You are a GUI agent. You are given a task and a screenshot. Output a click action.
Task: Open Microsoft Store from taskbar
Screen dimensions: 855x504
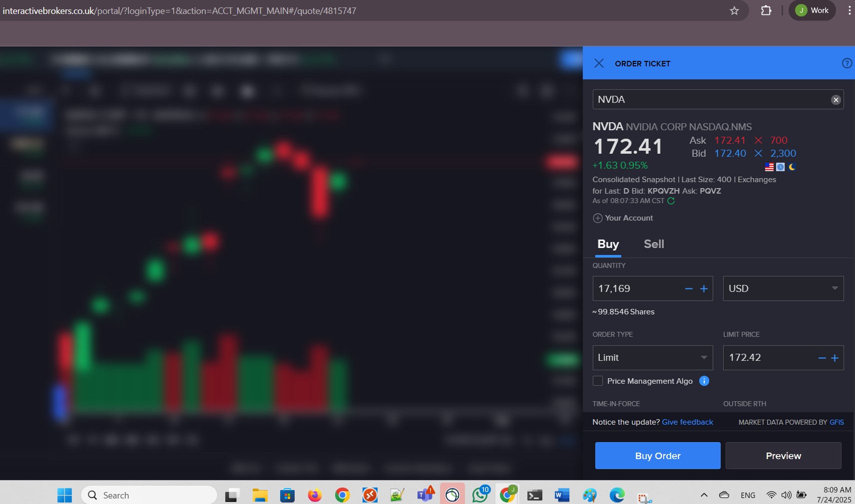tap(287, 495)
